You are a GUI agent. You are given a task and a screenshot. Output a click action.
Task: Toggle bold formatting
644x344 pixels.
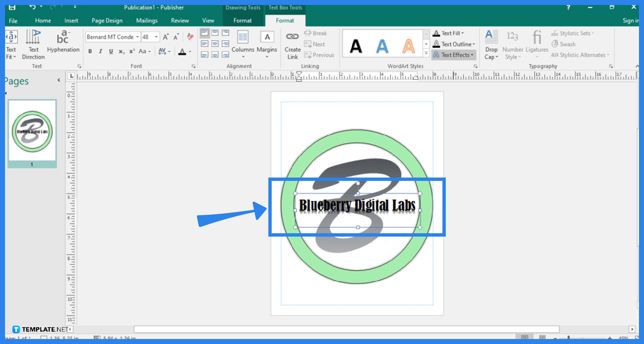[x=90, y=51]
